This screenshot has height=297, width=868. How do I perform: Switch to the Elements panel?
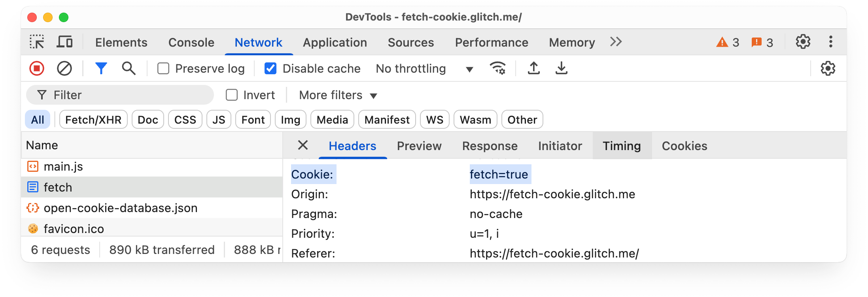tap(121, 42)
